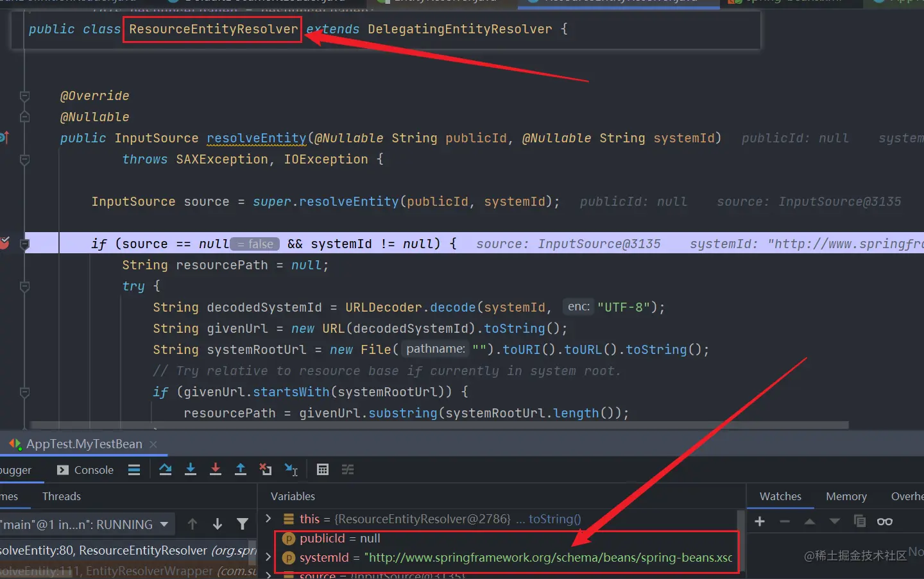The height and width of the screenshot is (579, 924).
Task: Expand the 'this' variable node
Action: (269, 518)
